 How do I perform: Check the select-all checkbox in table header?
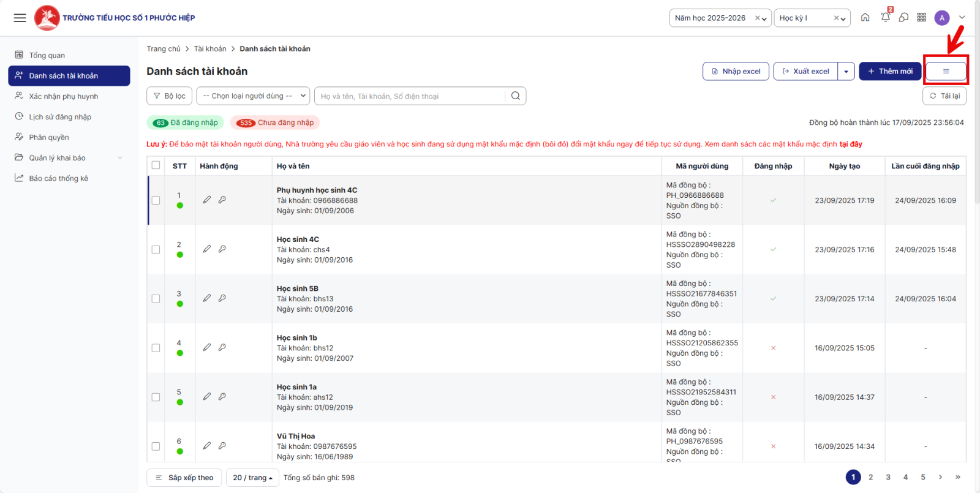click(x=156, y=165)
